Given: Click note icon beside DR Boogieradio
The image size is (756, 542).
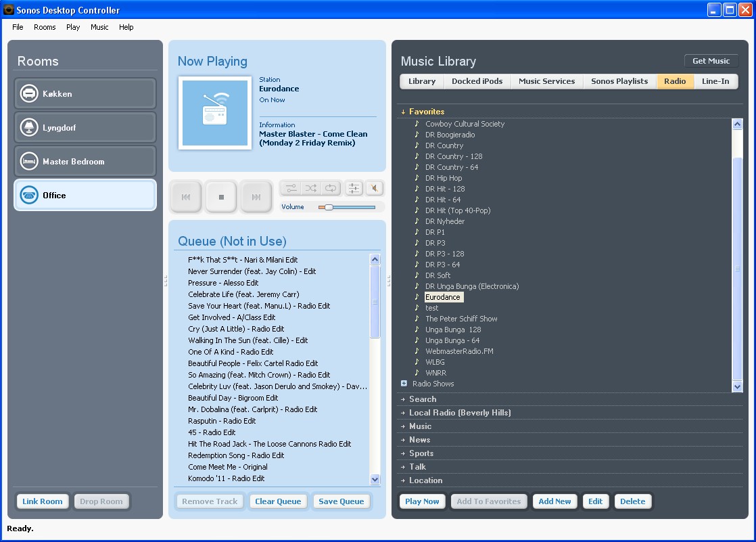Looking at the screenshot, I should (417, 134).
